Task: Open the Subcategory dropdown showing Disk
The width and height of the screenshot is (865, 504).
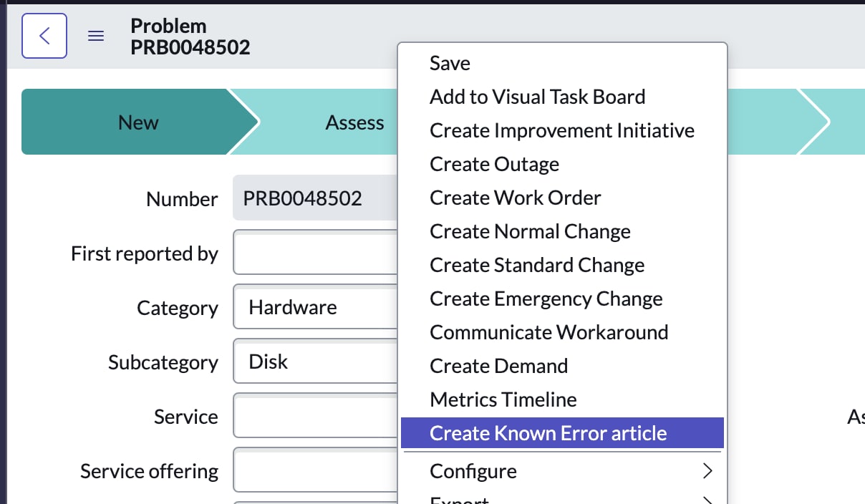Action: coord(315,362)
